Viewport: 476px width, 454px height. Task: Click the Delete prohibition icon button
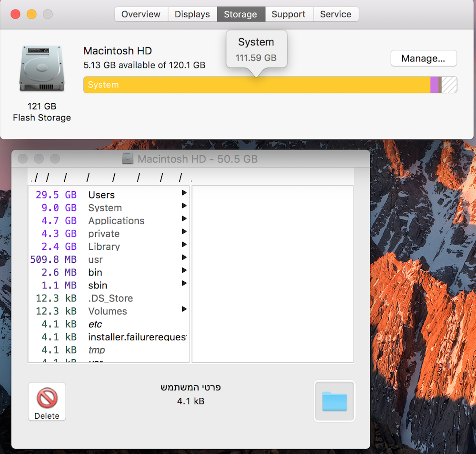47,401
